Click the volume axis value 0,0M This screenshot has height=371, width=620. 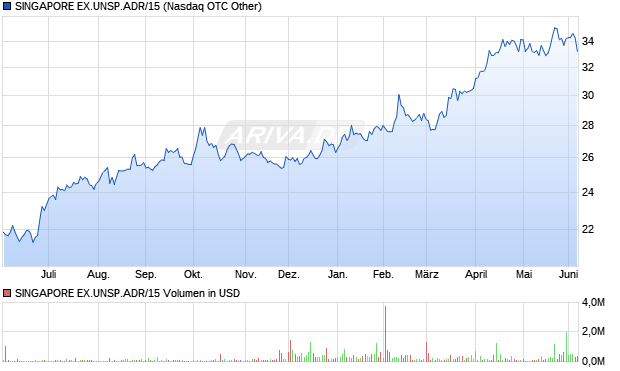coord(593,361)
